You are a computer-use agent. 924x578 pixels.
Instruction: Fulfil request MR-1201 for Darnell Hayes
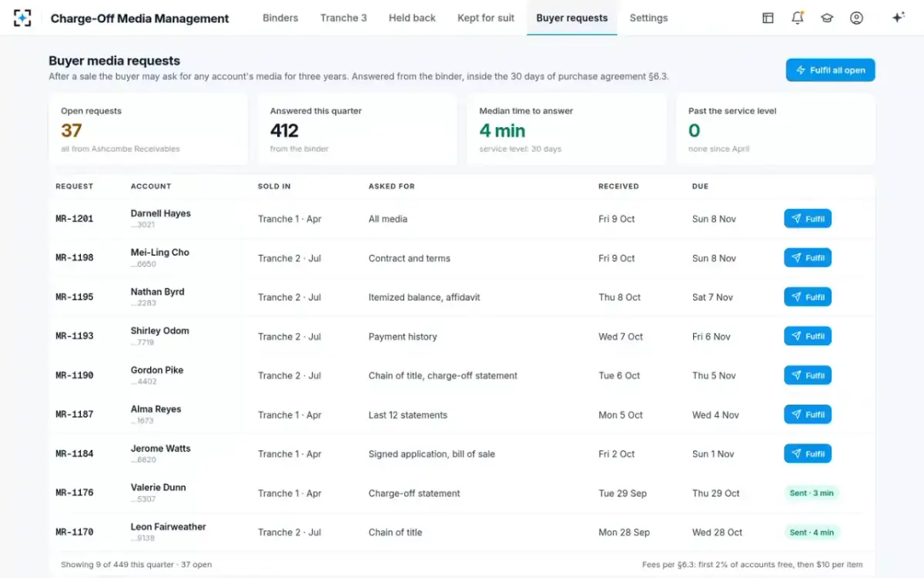[808, 219]
